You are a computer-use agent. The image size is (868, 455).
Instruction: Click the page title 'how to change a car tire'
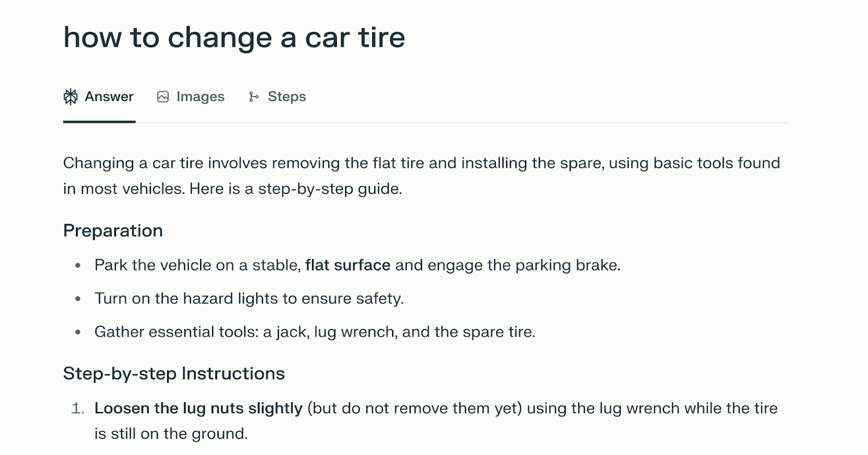234,37
